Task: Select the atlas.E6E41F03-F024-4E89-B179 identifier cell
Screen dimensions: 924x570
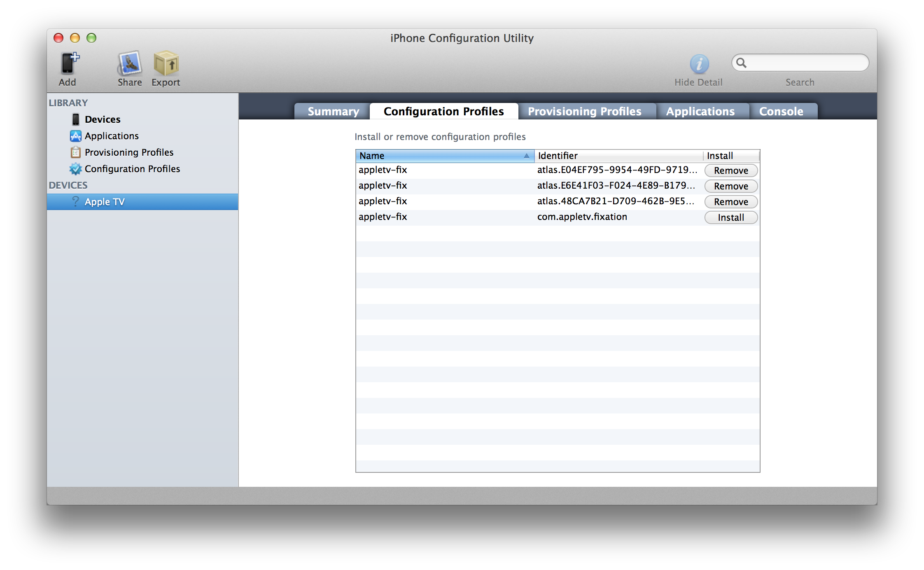Action: coord(616,185)
